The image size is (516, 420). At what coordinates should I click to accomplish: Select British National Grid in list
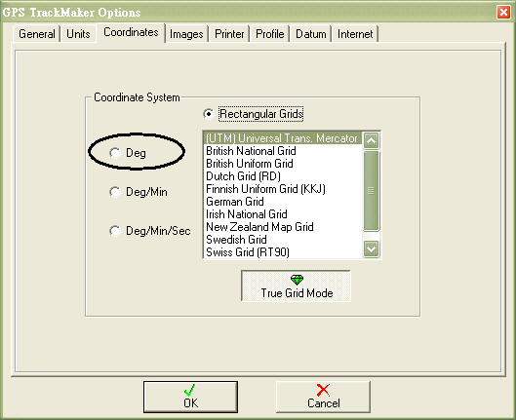pyautogui.click(x=283, y=151)
